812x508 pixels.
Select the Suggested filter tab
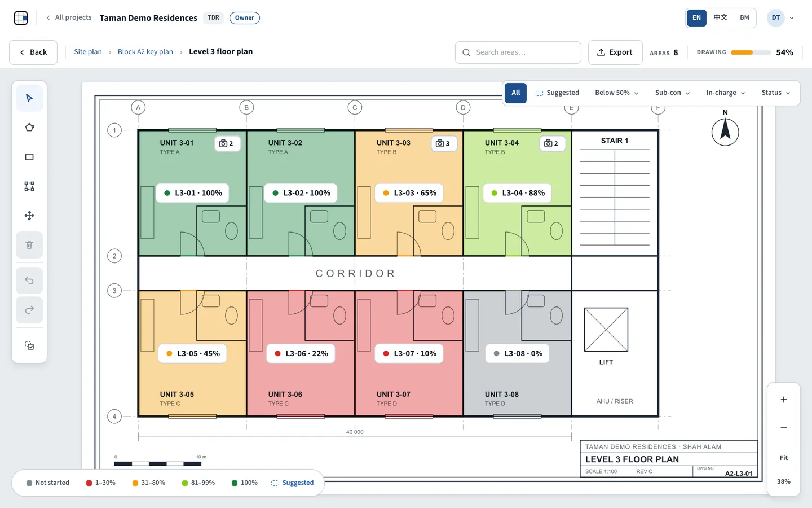point(557,93)
